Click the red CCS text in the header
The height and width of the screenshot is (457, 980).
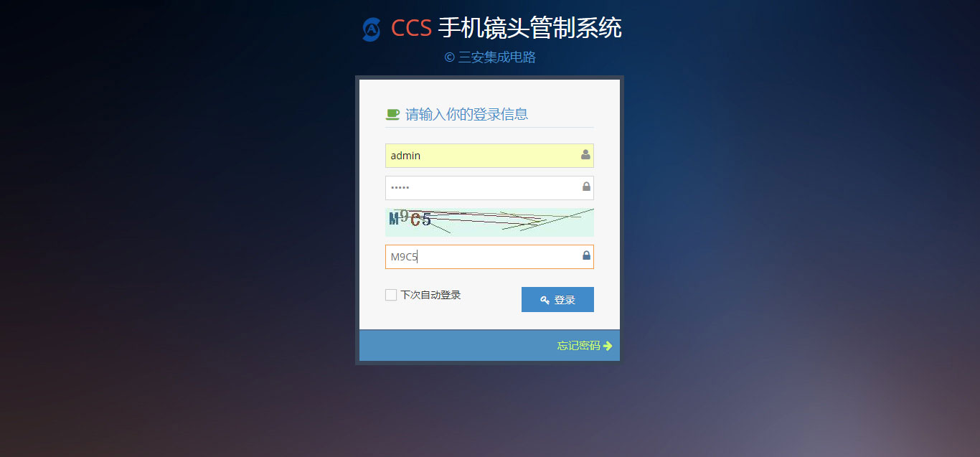(x=411, y=29)
